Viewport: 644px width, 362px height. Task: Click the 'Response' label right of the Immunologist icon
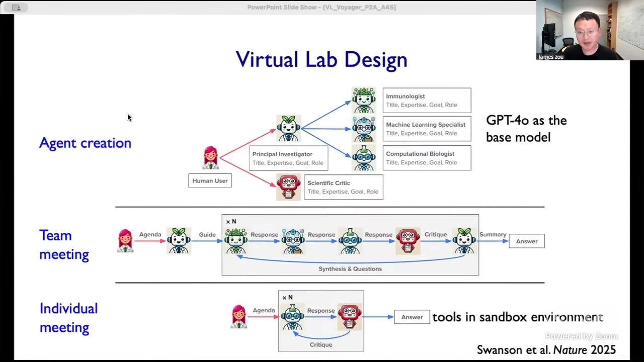tap(264, 234)
